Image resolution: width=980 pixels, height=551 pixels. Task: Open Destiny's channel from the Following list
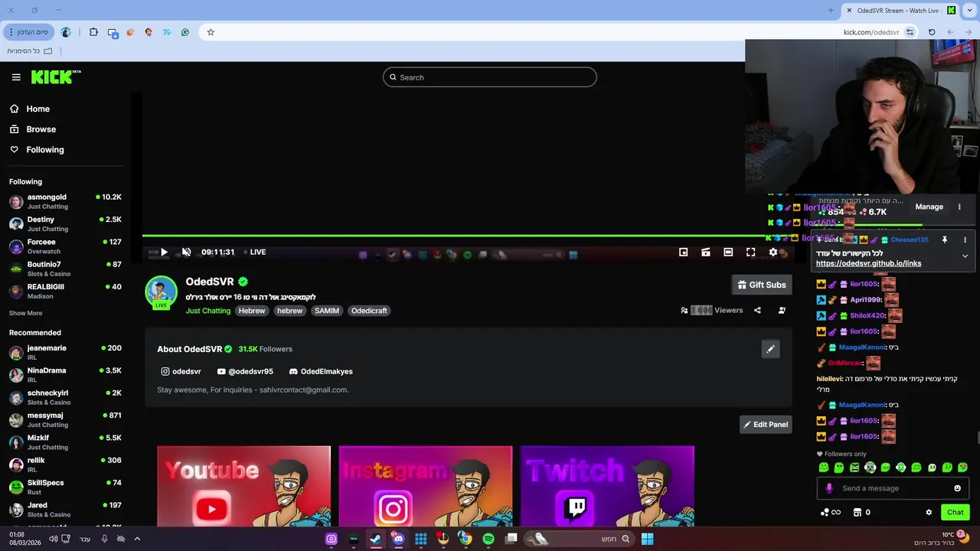[65, 223]
